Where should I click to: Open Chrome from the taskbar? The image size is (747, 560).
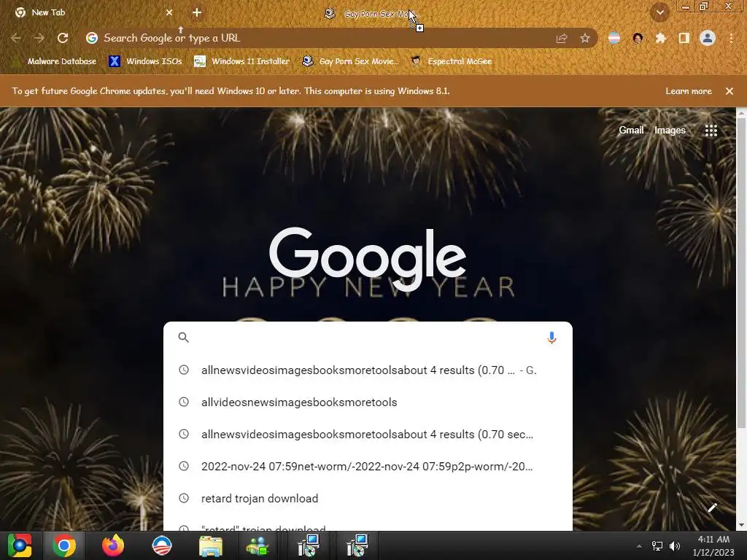point(64,545)
